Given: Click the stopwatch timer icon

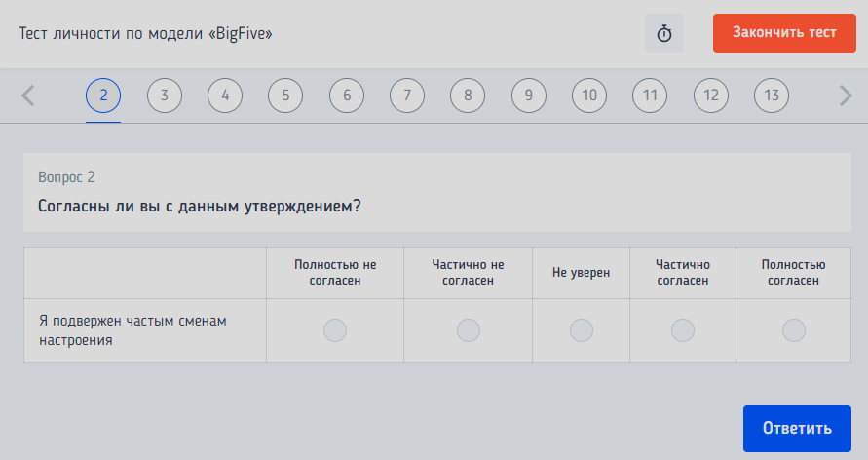Looking at the screenshot, I should pos(664,33).
